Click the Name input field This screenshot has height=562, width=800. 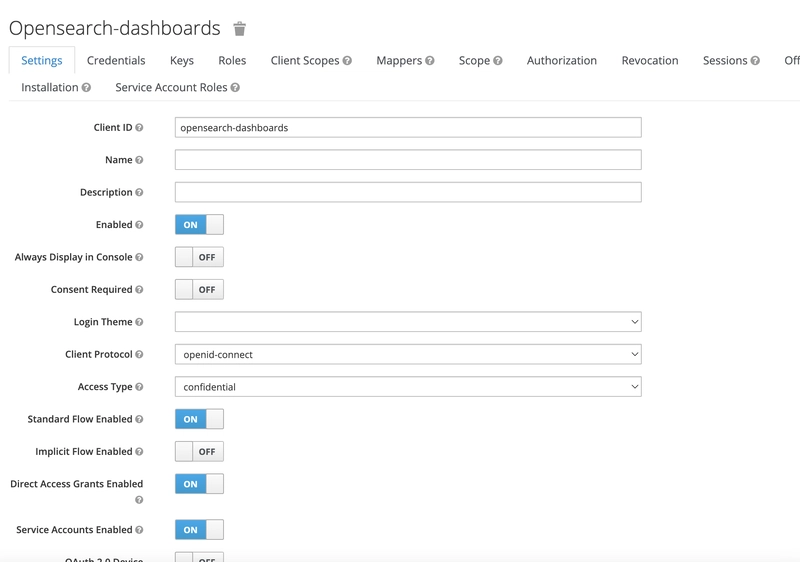point(408,160)
